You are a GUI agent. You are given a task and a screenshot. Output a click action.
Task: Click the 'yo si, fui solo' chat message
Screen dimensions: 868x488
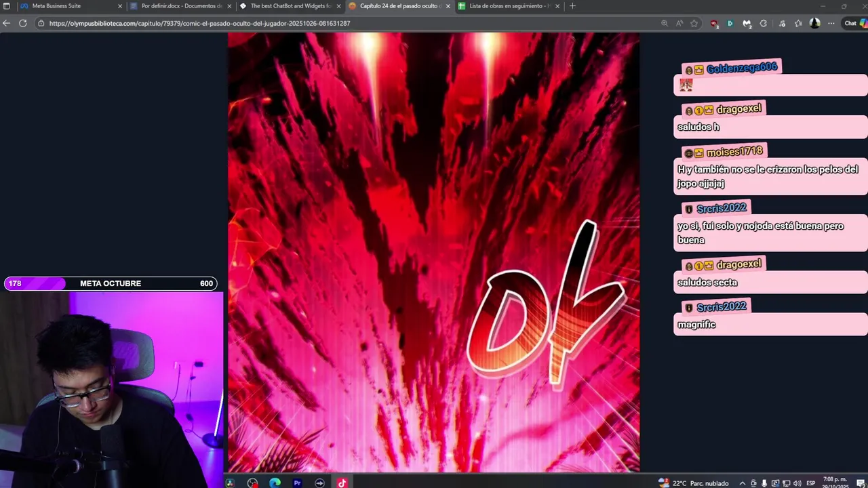click(770, 232)
